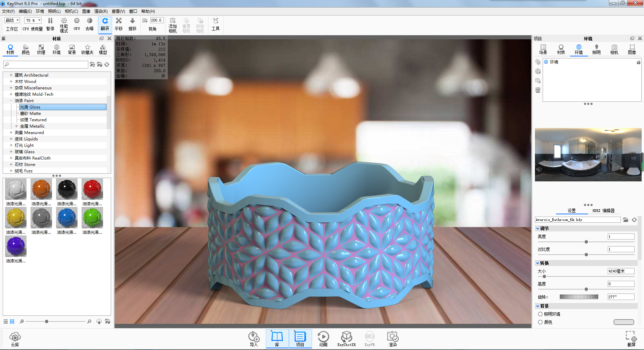Viewport: 644px width, 350px height.
Task: Click the Import (导入) button
Action: point(254,339)
